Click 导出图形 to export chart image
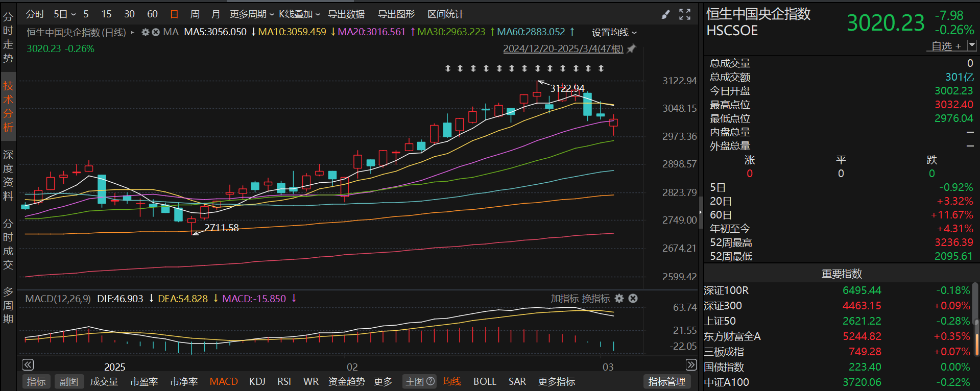The width and height of the screenshot is (980, 391). click(396, 14)
